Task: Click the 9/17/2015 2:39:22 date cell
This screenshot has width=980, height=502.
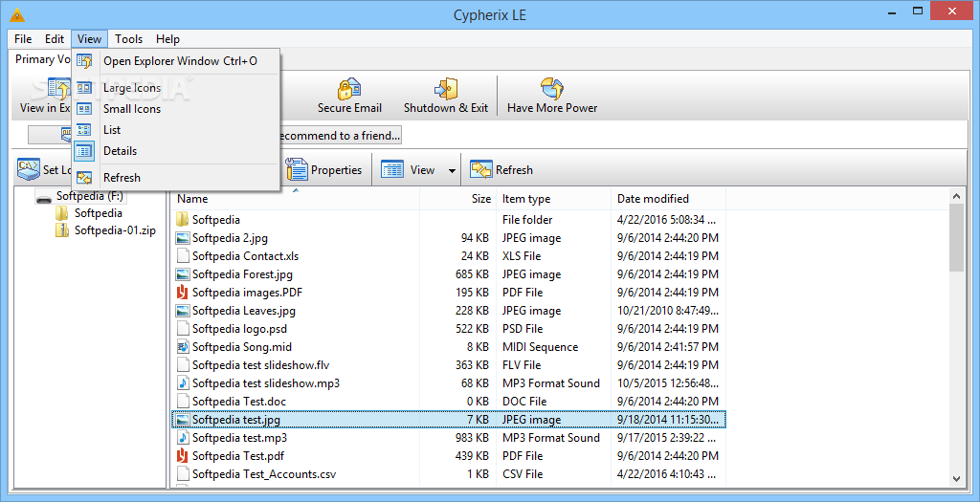Action: click(x=666, y=438)
